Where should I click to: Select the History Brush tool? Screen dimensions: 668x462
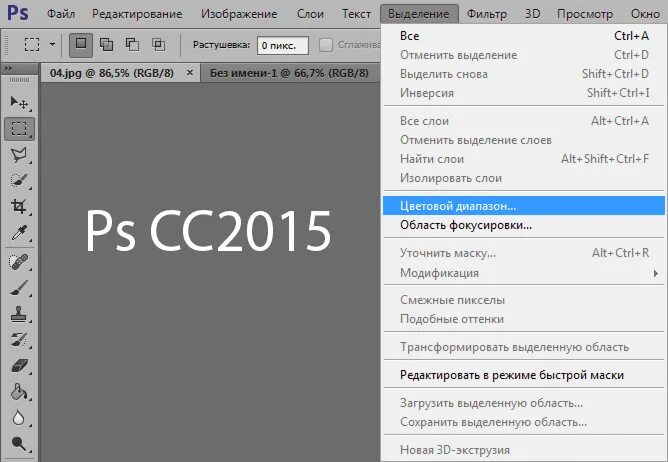[x=19, y=340]
